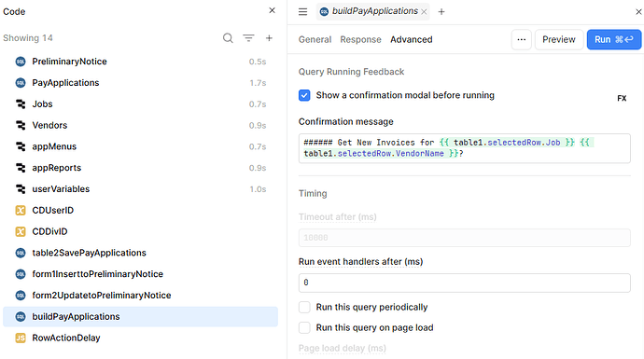
Task: Open the three-dots more options menu
Action: tap(522, 40)
